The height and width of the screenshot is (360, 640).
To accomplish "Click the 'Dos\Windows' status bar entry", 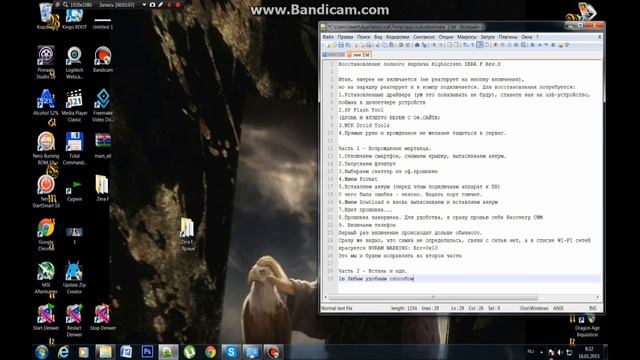I will click(x=534, y=308).
